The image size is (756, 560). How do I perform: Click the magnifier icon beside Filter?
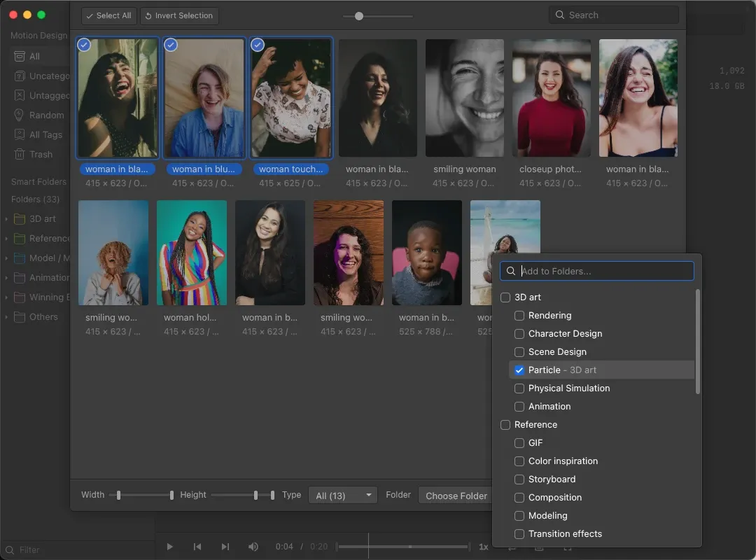tap(10, 550)
